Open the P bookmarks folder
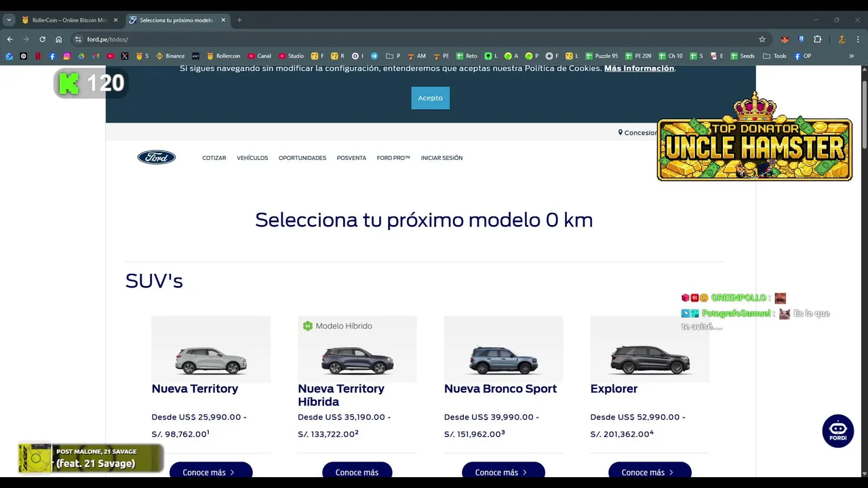Image resolution: width=868 pixels, height=488 pixels. click(x=393, y=56)
